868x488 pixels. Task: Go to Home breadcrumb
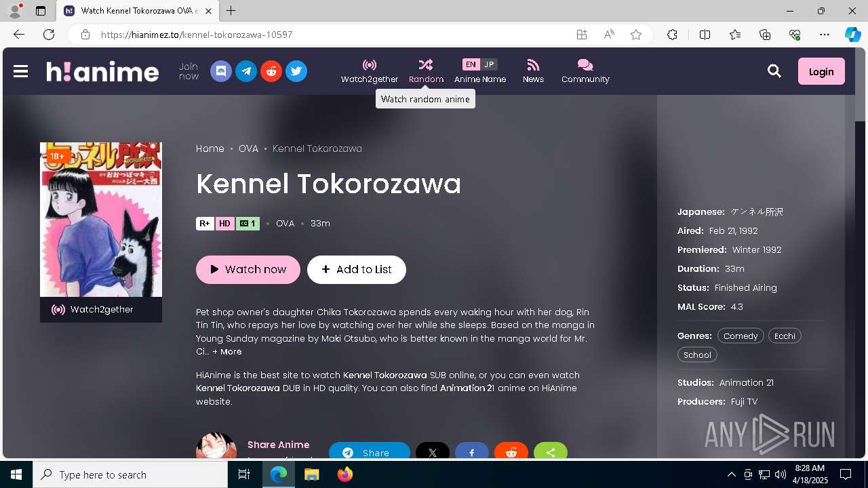(210, 148)
